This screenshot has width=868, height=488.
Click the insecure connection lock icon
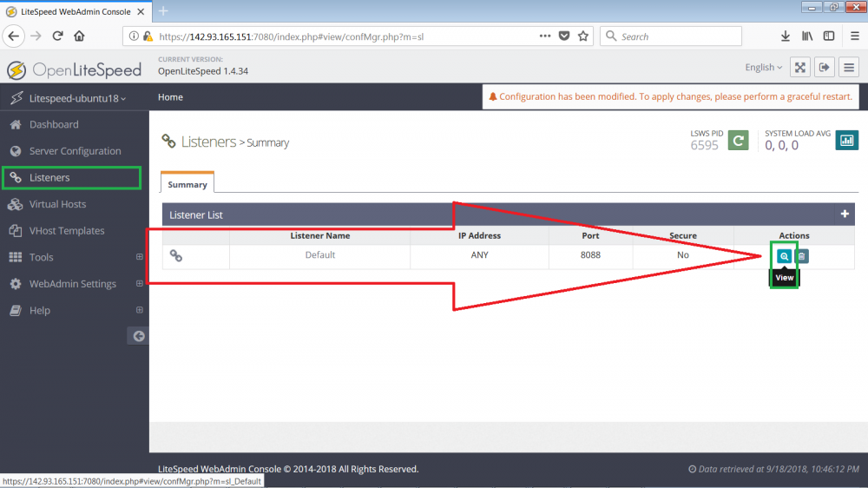(148, 36)
